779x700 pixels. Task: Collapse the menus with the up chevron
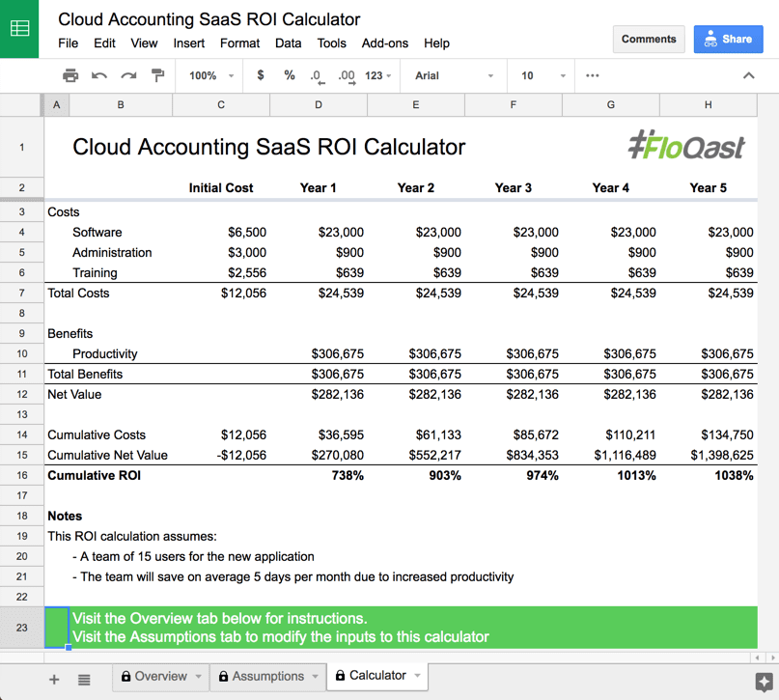coord(749,75)
